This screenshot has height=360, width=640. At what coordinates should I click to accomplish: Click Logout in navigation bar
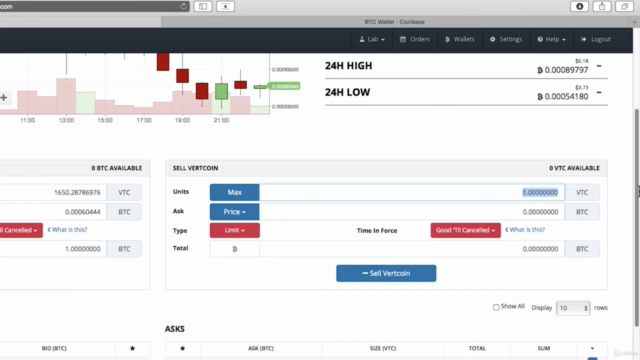pos(596,39)
